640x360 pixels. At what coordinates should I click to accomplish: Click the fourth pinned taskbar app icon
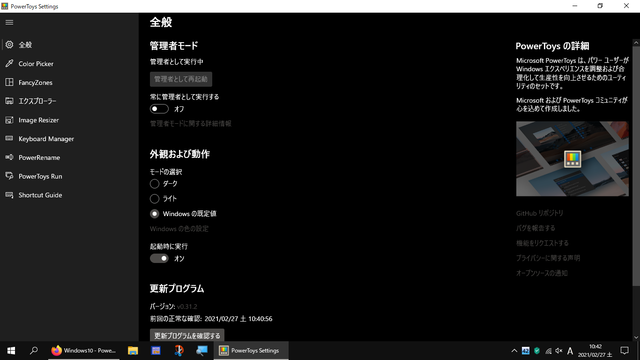click(179, 351)
